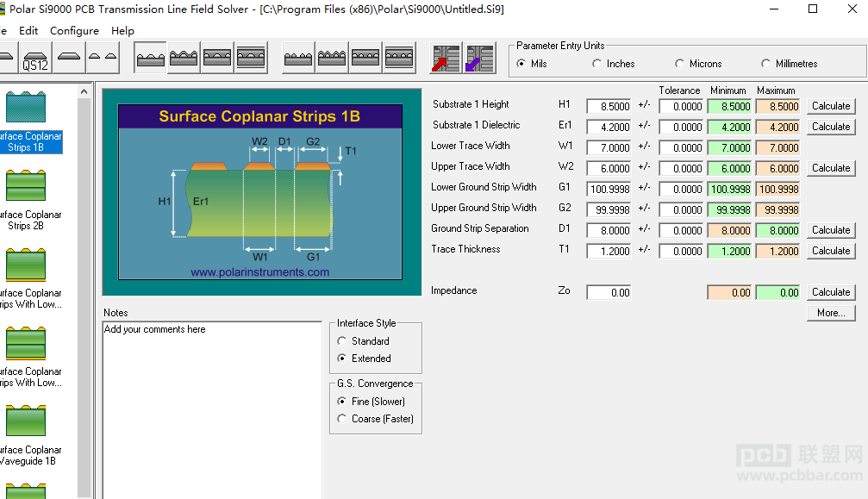Screen dimensions: 868x499
Task: Click the T1 trace thickness value field
Action: coord(609,251)
